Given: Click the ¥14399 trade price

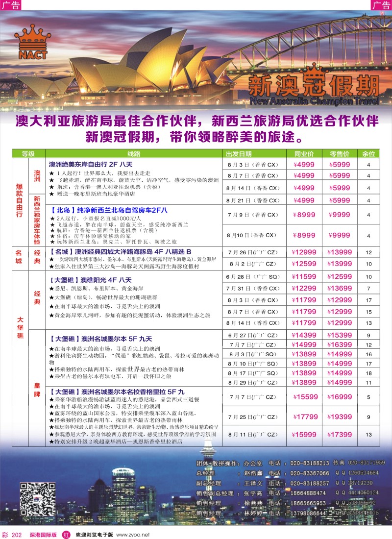Looking at the screenshot, I should (304, 335).
